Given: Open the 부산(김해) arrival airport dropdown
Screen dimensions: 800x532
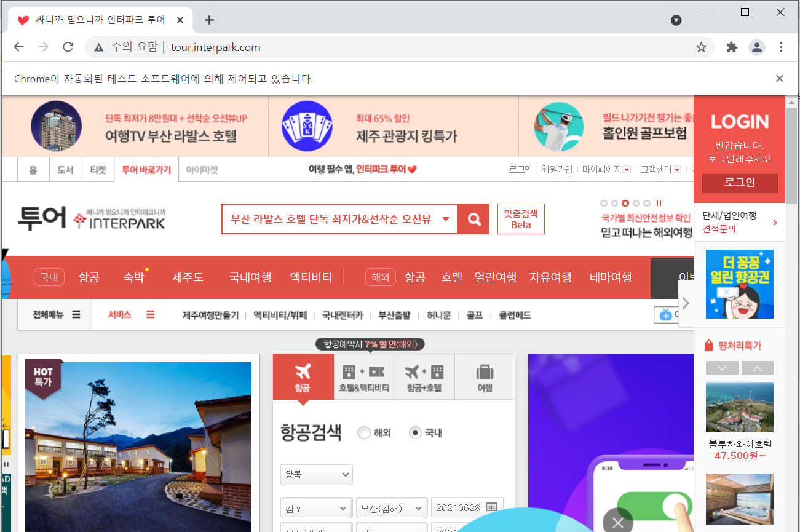Looking at the screenshot, I should coord(392,508).
